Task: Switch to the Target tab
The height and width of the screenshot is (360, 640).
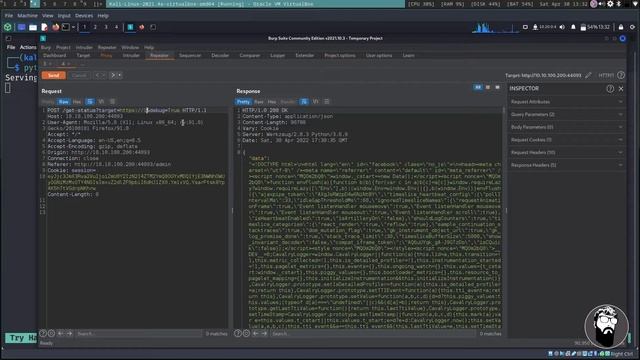Action: point(83,56)
